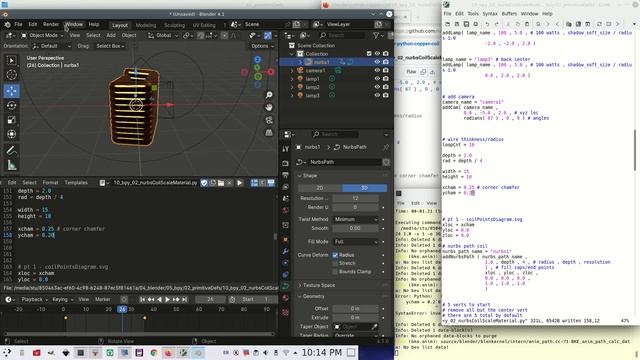Adjust the Smooth 0.00 slider
The width and height of the screenshot is (640, 360).
(356, 228)
